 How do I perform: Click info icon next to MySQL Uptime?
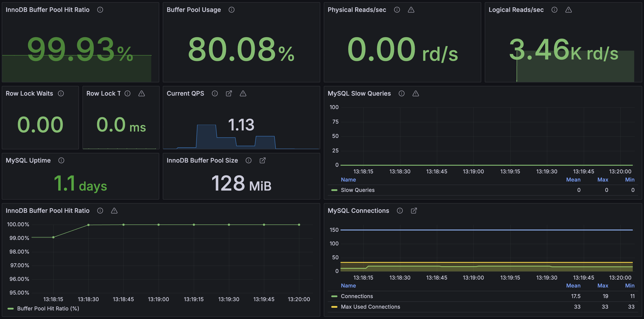pos(61,160)
